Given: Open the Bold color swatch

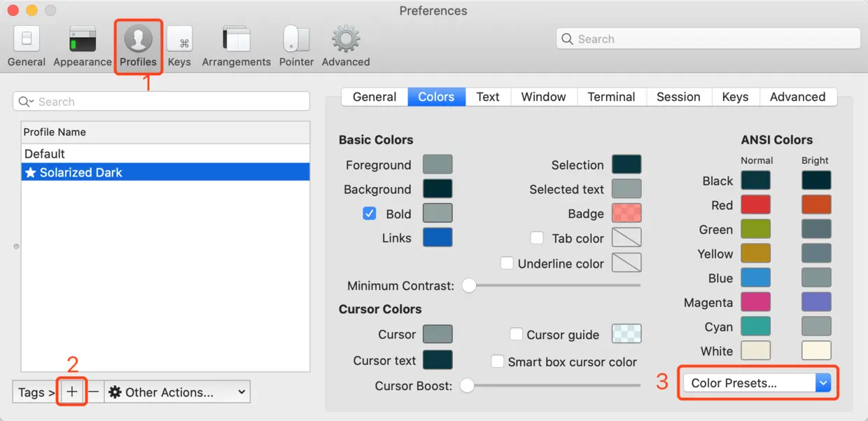Looking at the screenshot, I should (x=437, y=214).
